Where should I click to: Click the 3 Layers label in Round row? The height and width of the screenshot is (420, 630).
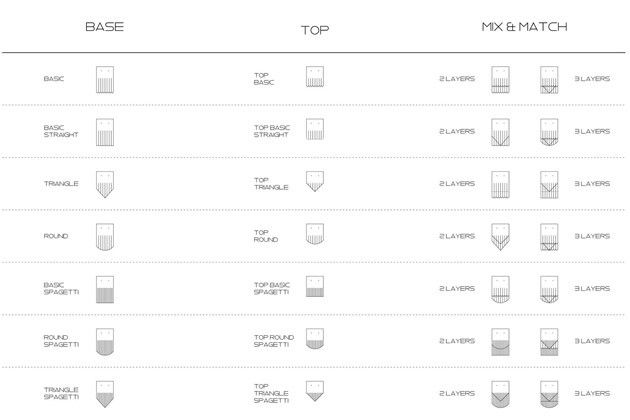point(592,236)
